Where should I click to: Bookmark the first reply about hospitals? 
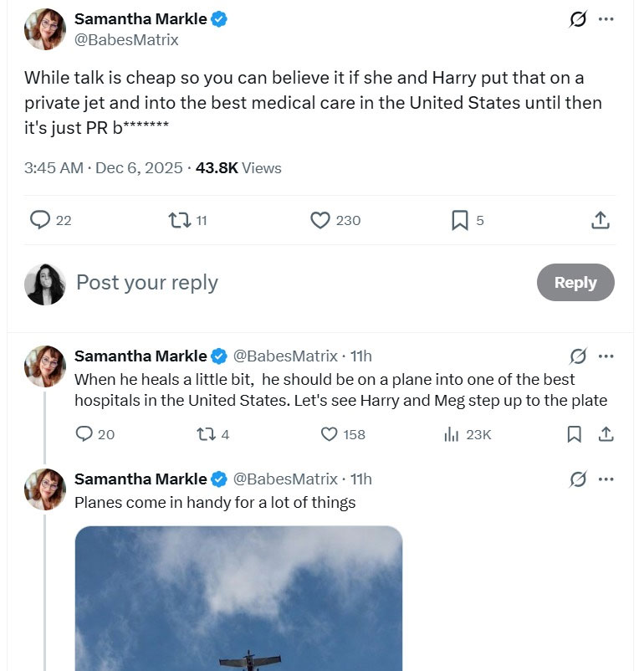(575, 434)
